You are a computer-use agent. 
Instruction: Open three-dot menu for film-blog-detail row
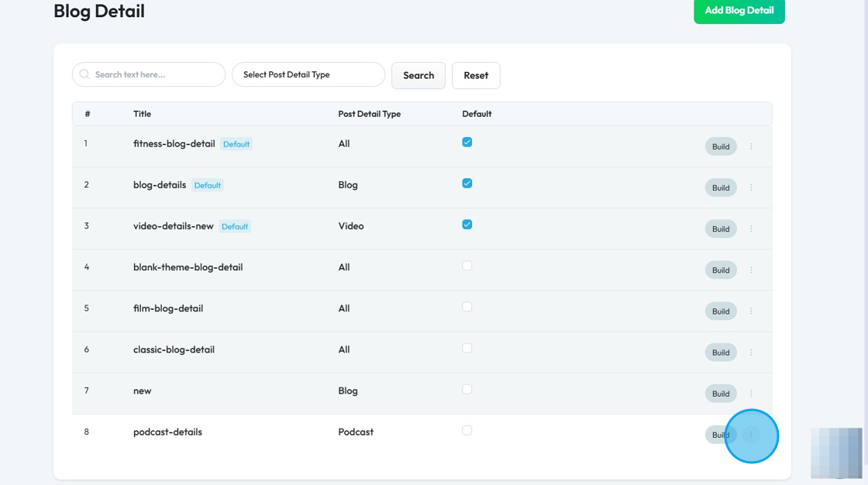[751, 311]
